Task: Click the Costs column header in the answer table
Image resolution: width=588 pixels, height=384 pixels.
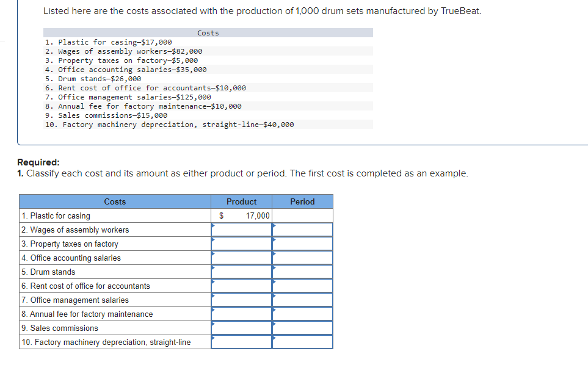Action: pos(115,201)
